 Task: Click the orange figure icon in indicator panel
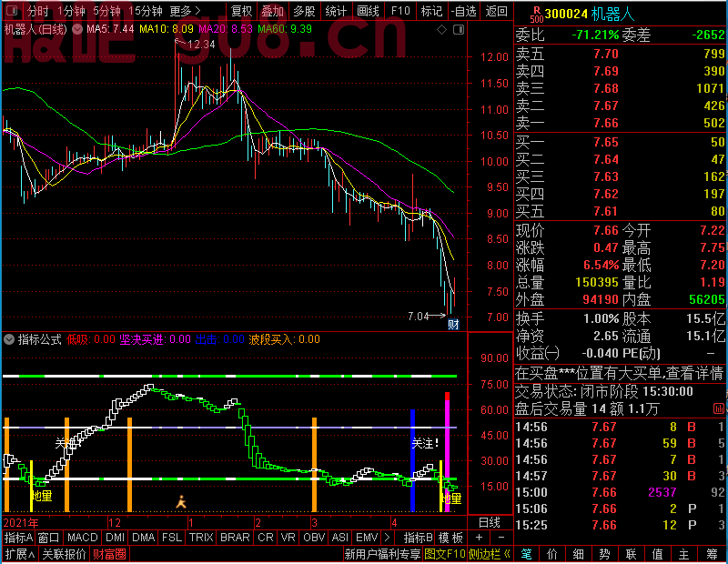[x=181, y=502]
